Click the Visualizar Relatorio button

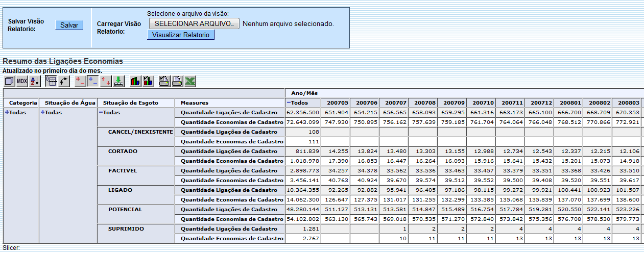click(x=181, y=35)
